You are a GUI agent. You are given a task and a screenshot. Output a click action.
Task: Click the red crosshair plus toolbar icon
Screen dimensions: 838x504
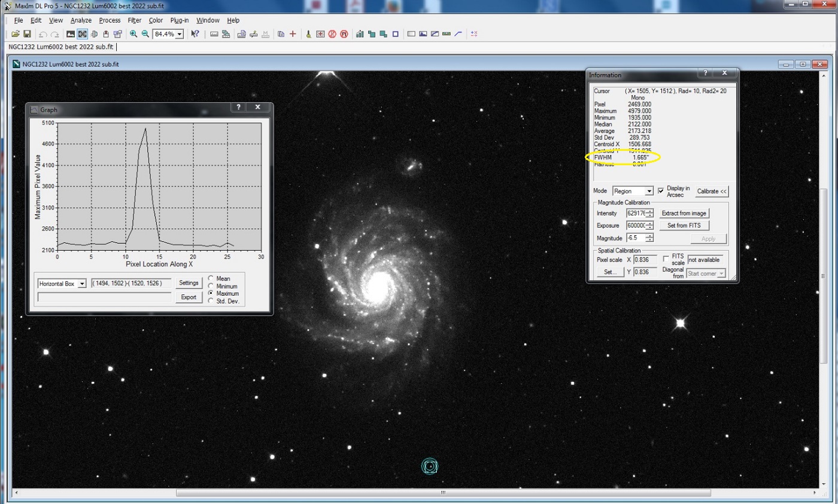[293, 34]
